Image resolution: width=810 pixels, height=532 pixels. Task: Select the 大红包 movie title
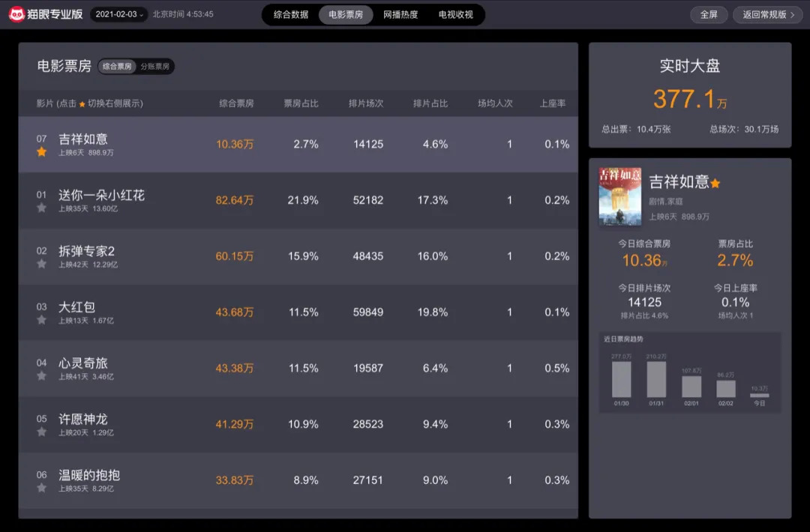pyautogui.click(x=77, y=307)
